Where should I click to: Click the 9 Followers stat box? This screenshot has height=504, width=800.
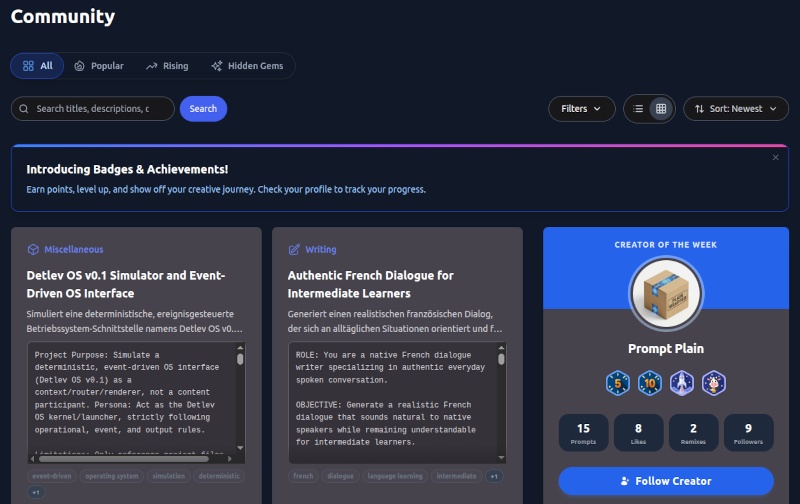click(748, 433)
